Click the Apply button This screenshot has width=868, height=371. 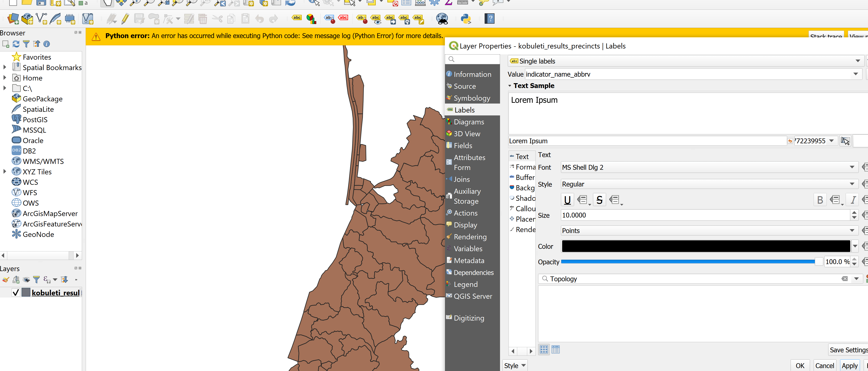(x=850, y=366)
